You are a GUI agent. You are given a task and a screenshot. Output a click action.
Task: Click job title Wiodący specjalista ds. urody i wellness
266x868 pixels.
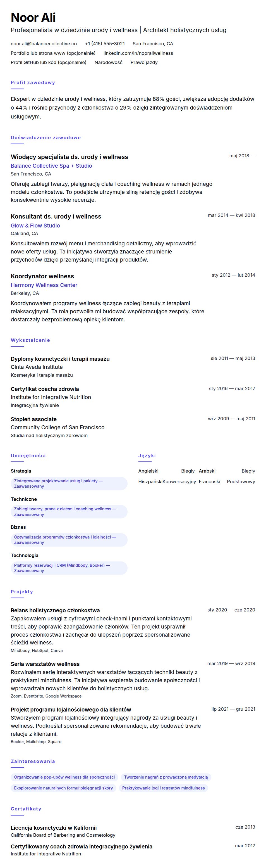[x=70, y=157]
